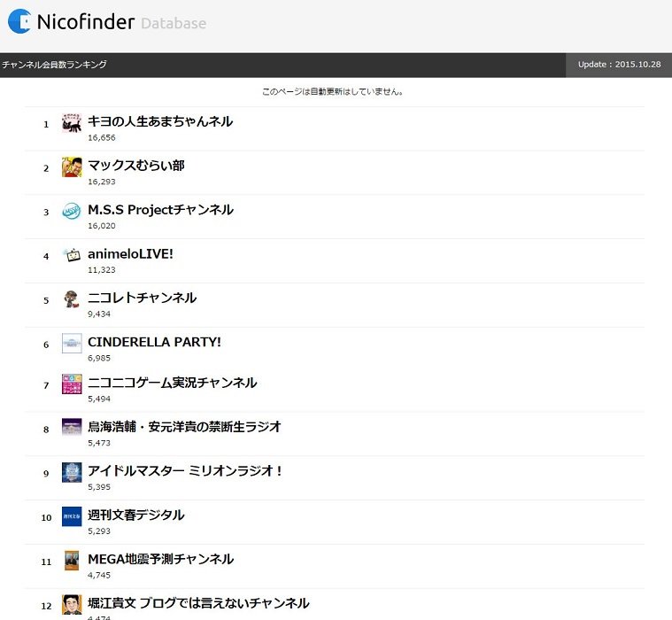Open ニコニコゲーム実況チャンネル pink icon

[x=72, y=384]
